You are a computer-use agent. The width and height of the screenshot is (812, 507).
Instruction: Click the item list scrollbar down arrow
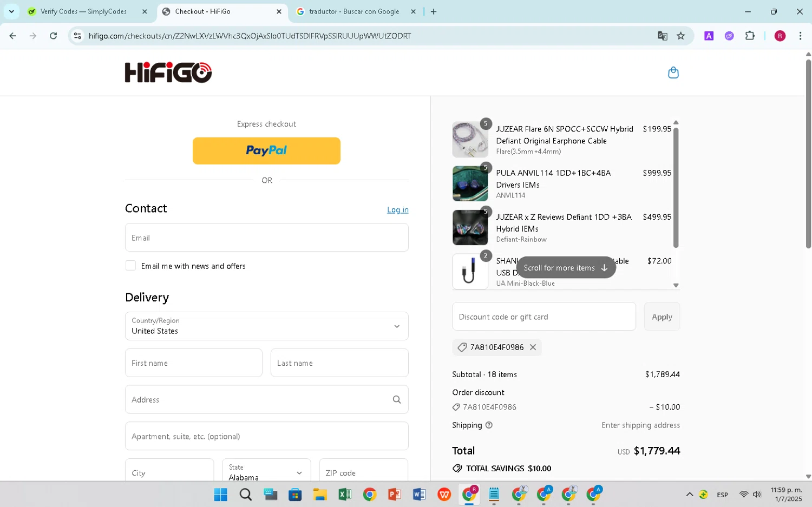(676, 285)
